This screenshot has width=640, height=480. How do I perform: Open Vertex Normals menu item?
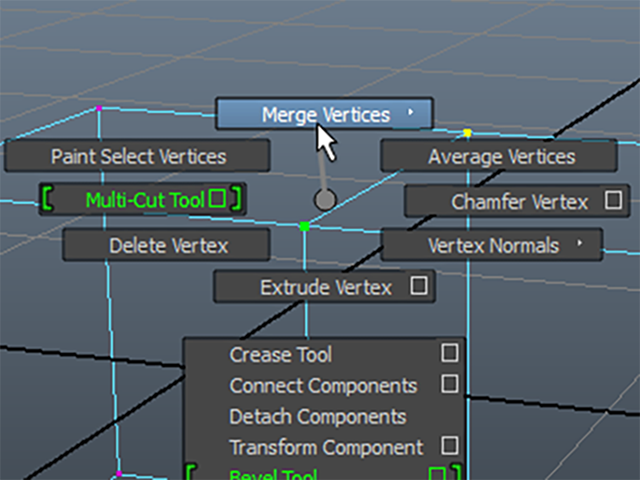(x=492, y=245)
